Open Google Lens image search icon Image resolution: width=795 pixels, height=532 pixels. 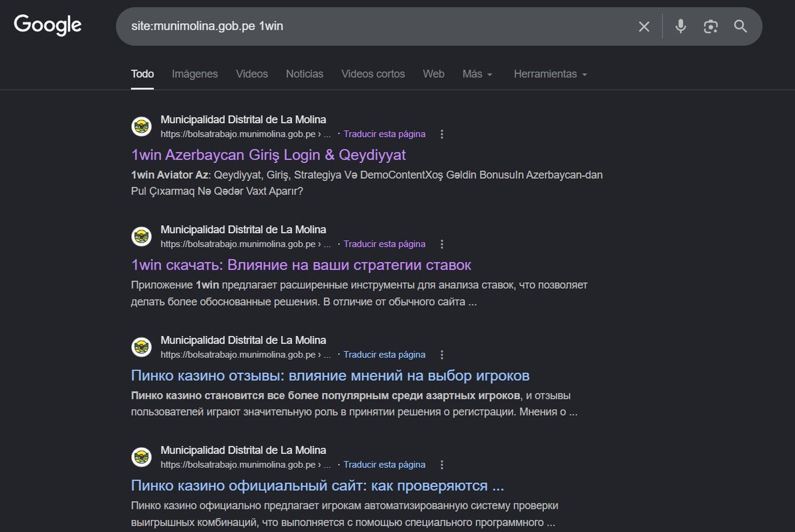tap(711, 27)
